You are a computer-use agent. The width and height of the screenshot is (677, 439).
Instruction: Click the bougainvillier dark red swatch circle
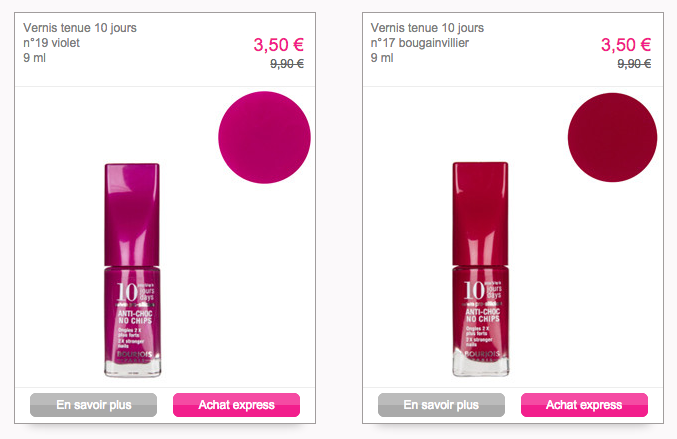[x=612, y=137]
